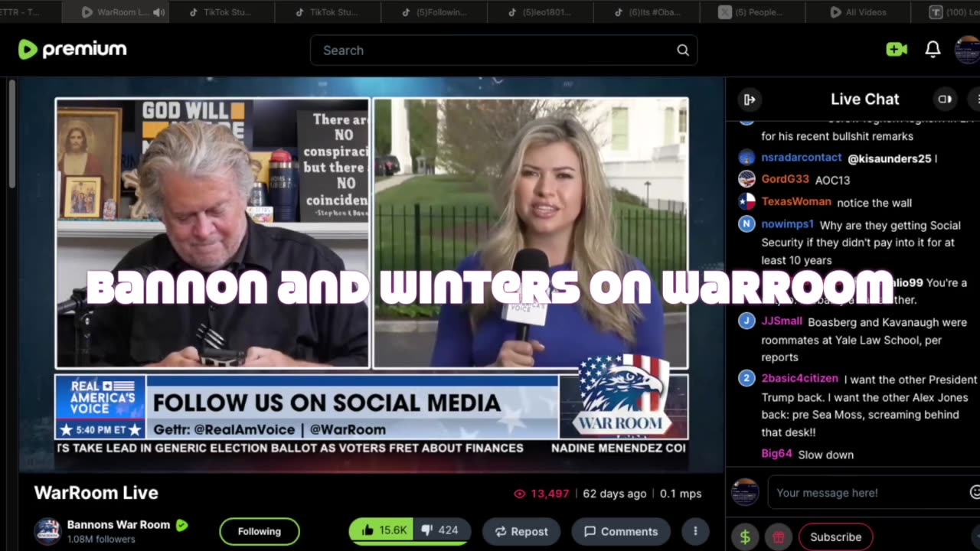The width and height of the screenshot is (980, 551).
Task: Click the Subscribe button in chat
Action: tap(835, 537)
